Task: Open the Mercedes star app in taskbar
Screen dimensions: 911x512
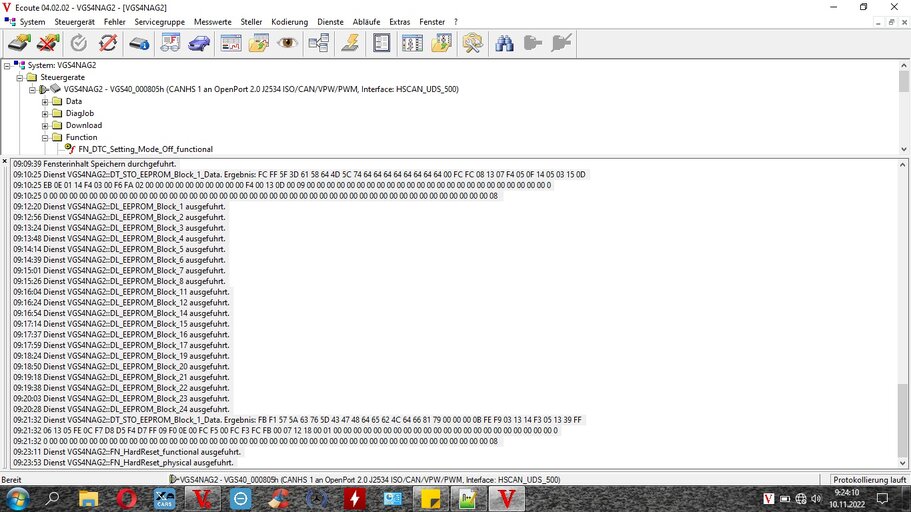Action: [317, 499]
